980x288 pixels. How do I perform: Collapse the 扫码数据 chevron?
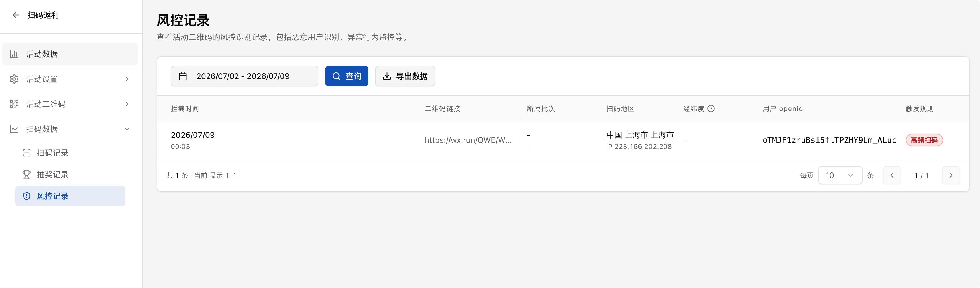coord(127,129)
